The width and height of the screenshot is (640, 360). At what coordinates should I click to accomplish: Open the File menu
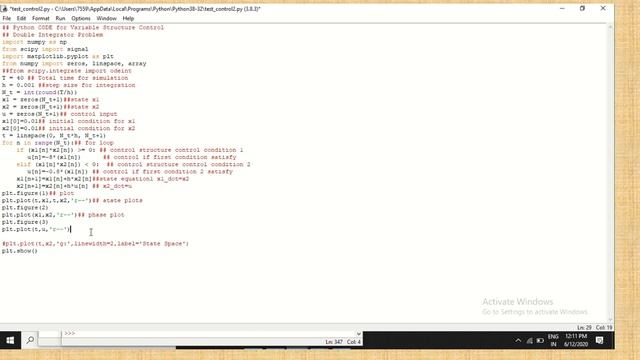(x=7, y=18)
